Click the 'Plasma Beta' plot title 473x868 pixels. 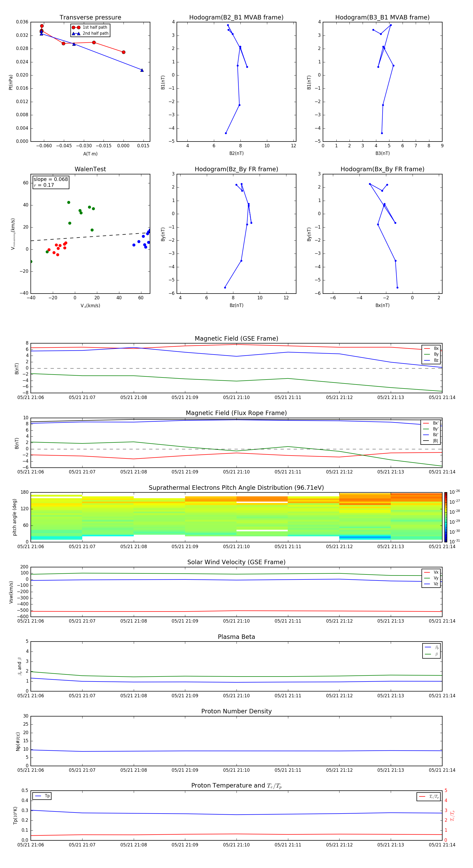pos(236,637)
